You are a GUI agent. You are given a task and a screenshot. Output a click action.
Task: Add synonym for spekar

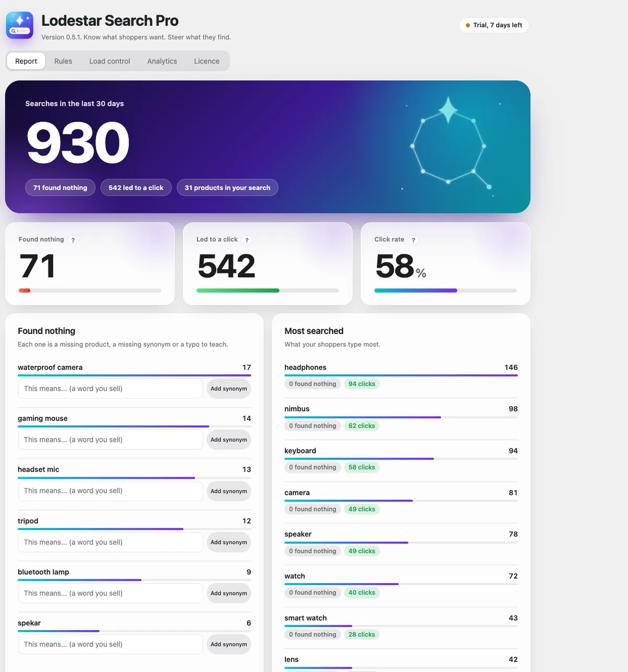click(x=229, y=644)
